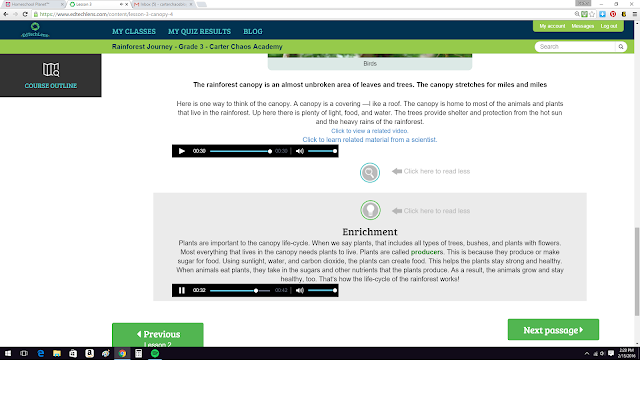This screenshot has width=640, height=396.
Task: Open a new browser tab
Action: click(202, 4)
